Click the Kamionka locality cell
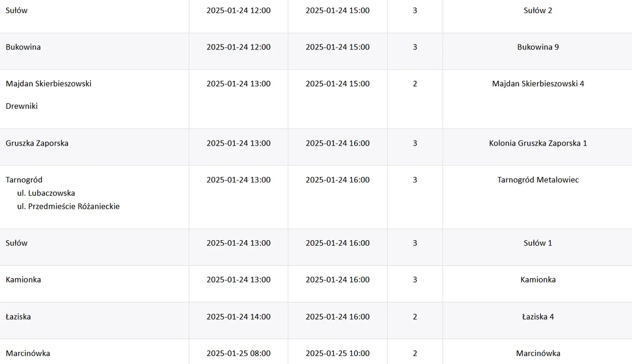The width and height of the screenshot is (632, 364). click(x=23, y=280)
